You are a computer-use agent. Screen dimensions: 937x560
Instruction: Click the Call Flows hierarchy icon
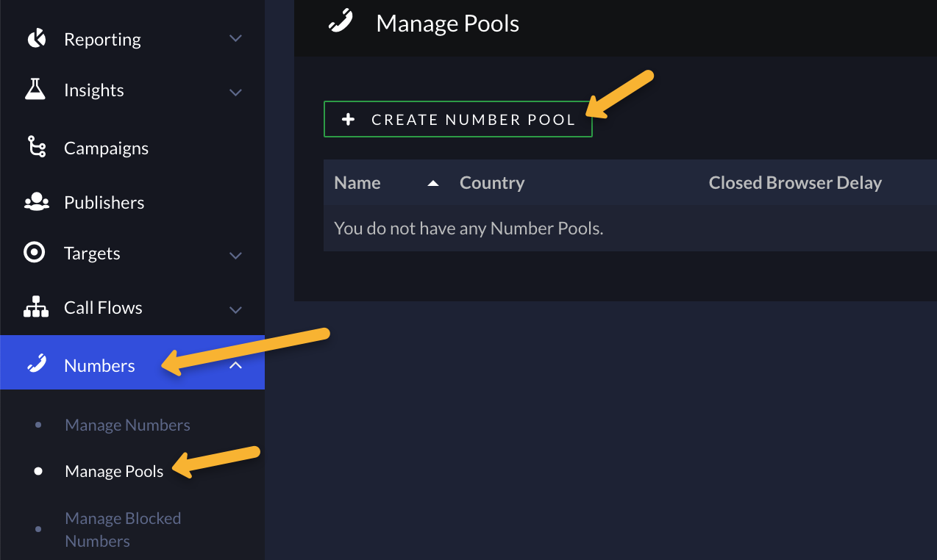pos(36,307)
